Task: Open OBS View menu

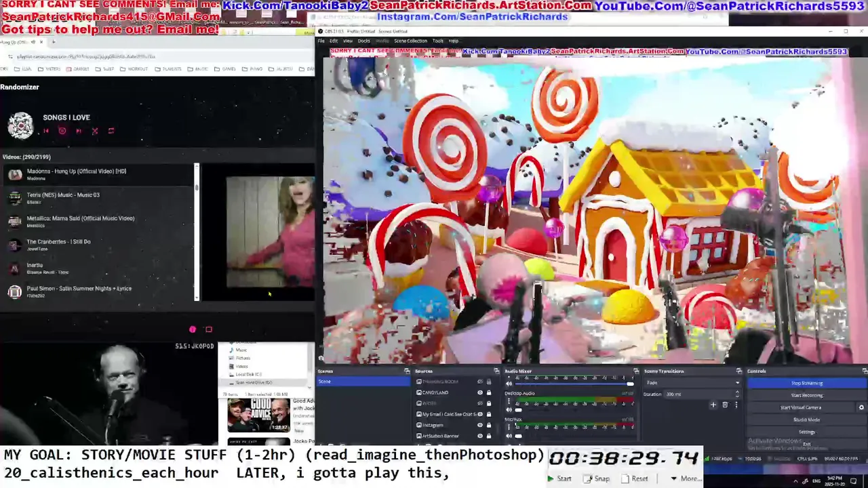Action: 347,41
